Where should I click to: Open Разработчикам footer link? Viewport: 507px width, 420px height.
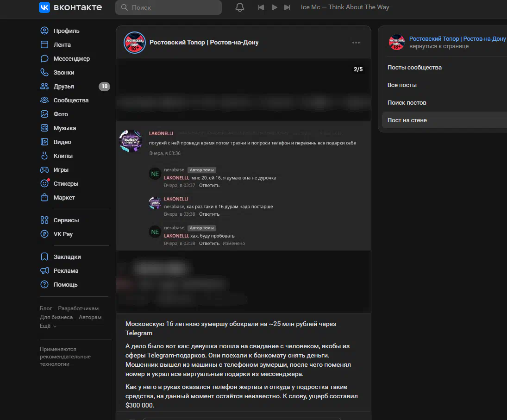78,308
